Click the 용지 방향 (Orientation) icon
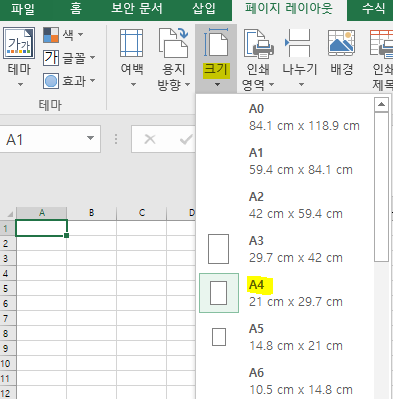The height and width of the screenshot is (399, 393). click(173, 43)
